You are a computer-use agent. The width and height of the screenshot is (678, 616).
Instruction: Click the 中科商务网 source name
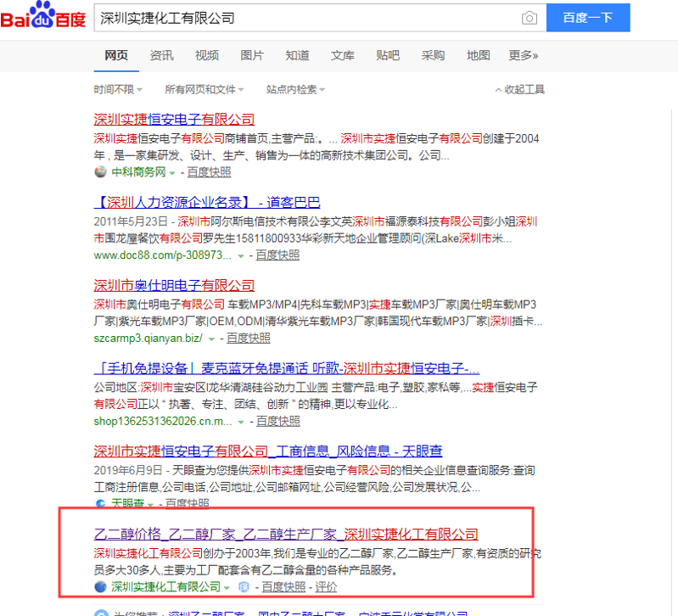pos(138,172)
